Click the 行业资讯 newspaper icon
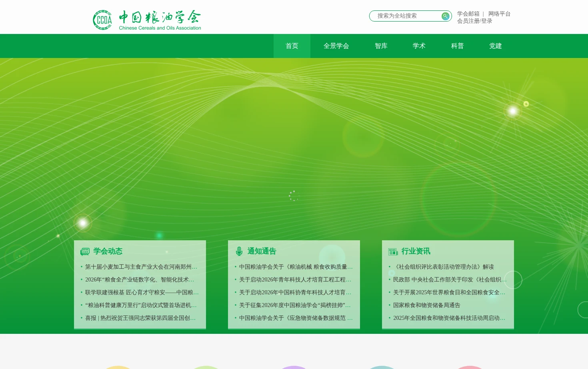Screen dimensions: 588x369 [393, 251]
